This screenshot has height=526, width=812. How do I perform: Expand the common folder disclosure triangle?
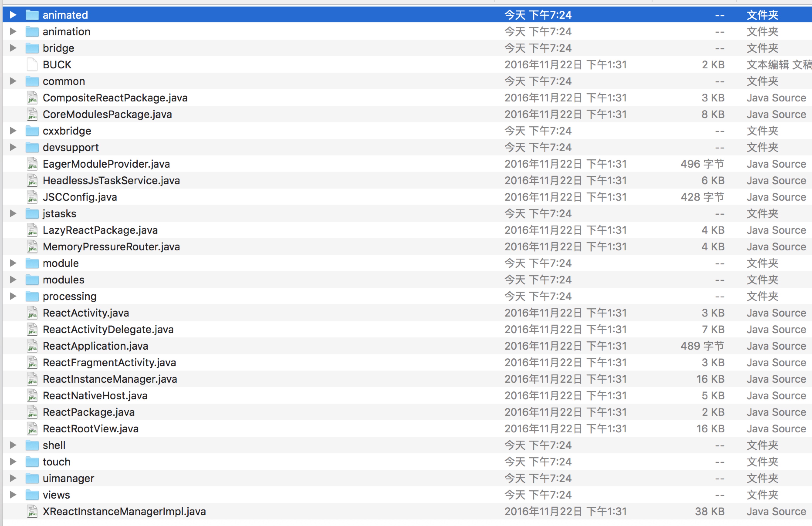coord(13,81)
